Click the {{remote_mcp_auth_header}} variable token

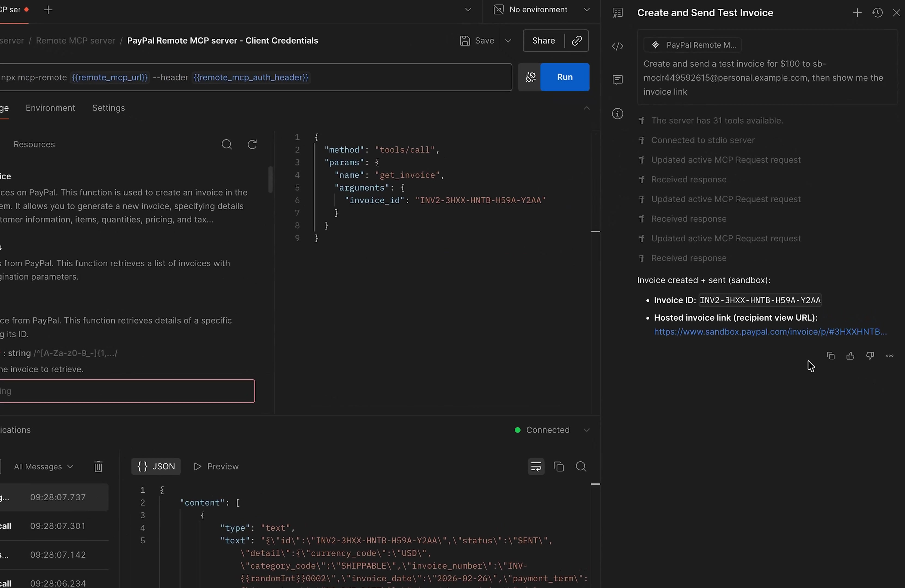(x=251, y=78)
